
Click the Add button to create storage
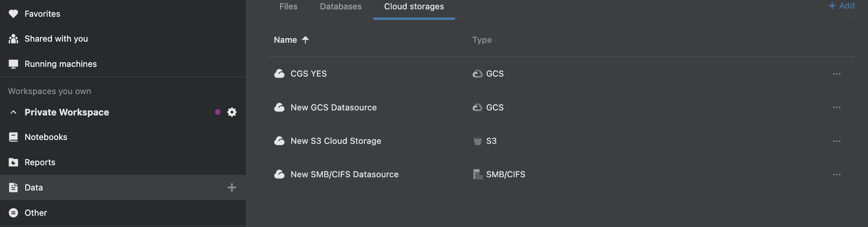click(842, 5)
